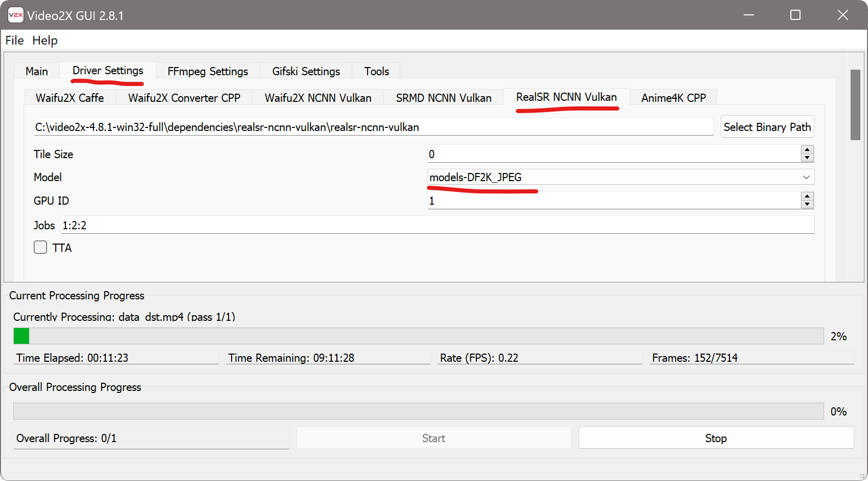
Task: Click the Jobs input field
Action: click(437, 225)
